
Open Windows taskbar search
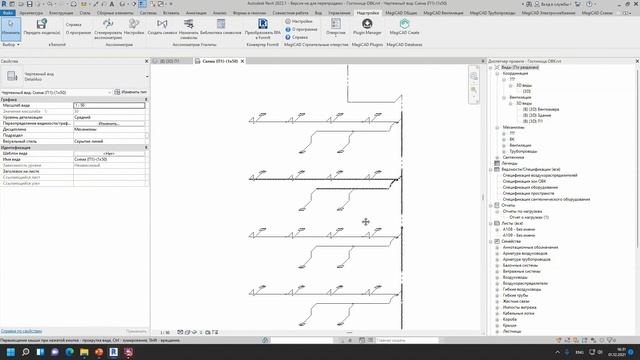pos(26,352)
